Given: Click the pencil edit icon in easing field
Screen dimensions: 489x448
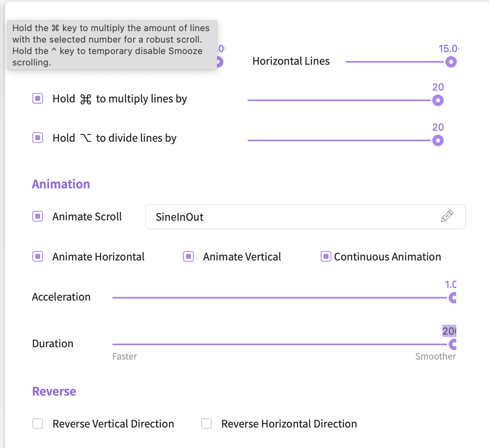Looking at the screenshot, I should point(447,216).
